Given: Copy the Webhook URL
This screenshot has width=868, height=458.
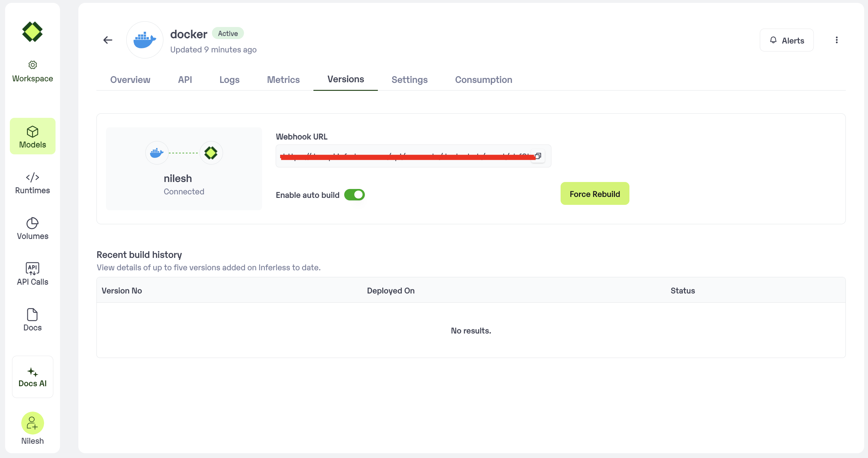Looking at the screenshot, I should coord(538,156).
